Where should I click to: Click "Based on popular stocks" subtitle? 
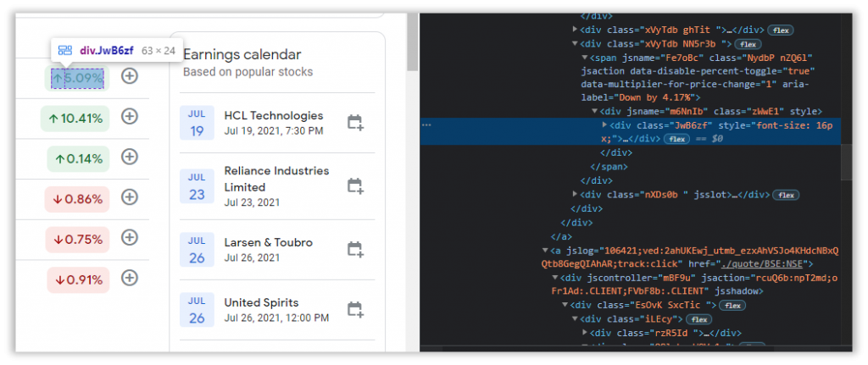pos(248,72)
